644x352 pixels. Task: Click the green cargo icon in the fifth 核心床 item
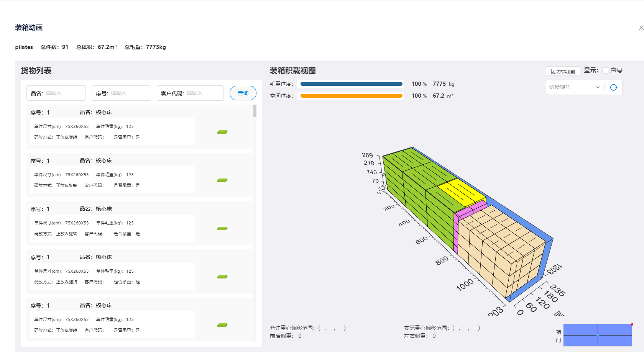222,325
